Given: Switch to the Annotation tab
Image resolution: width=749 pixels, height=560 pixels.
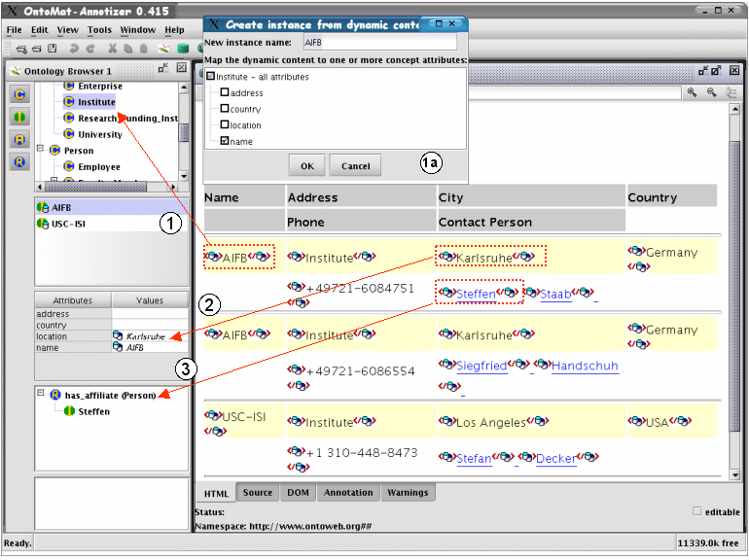Looking at the screenshot, I should pos(348,493).
